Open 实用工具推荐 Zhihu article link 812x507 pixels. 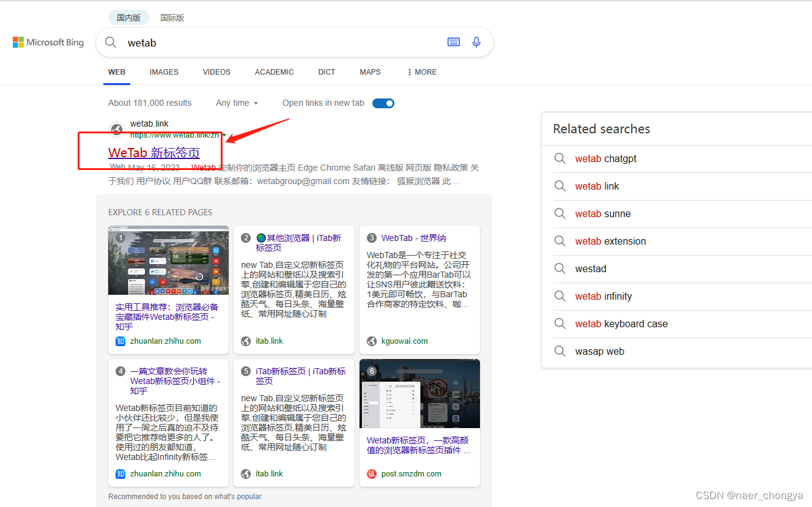tap(167, 316)
